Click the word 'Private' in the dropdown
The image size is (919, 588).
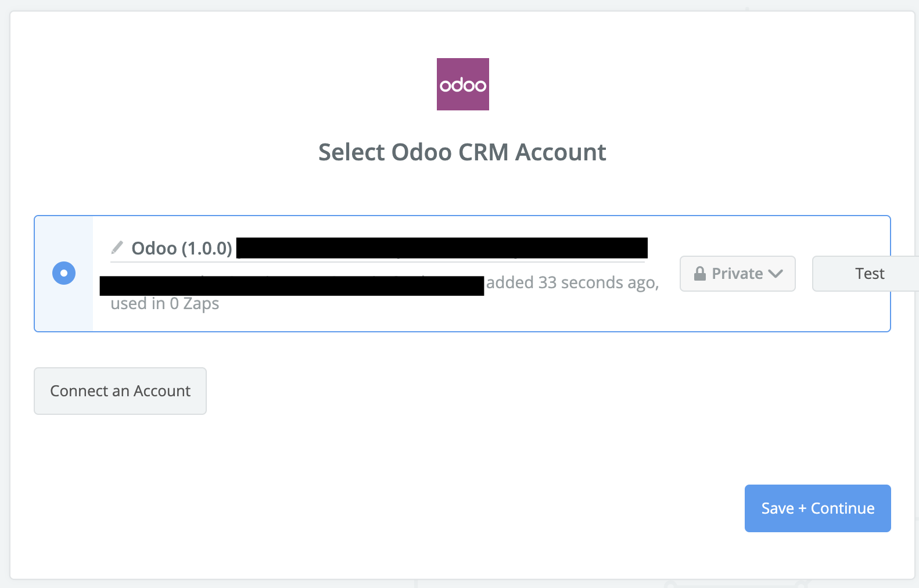pos(737,273)
